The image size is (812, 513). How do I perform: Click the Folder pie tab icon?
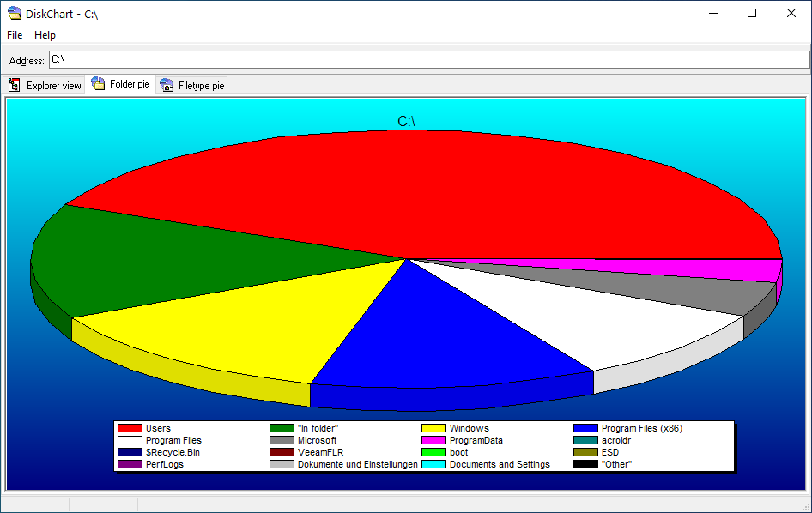tap(98, 83)
